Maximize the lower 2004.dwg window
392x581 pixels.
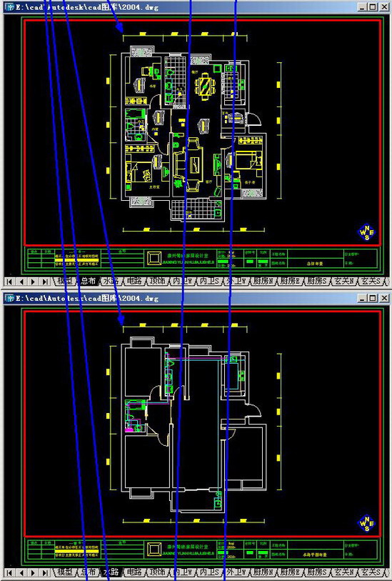pos(373,298)
